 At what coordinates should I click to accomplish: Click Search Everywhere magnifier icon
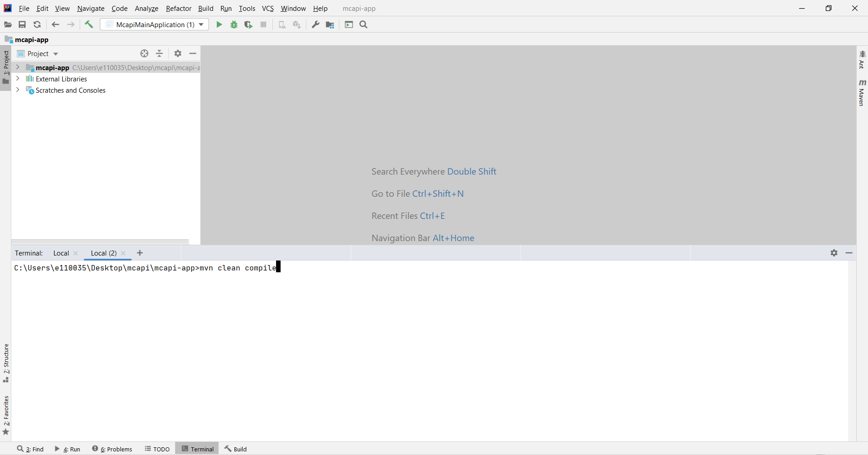[x=363, y=25]
